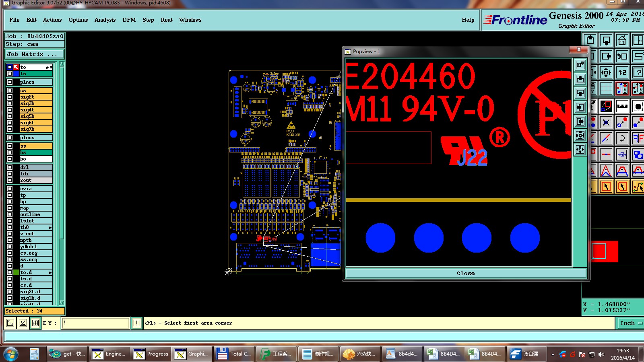Click the pan up icon in main toolbar
Viewport: 644px width, 362px height.
pos(590,40)
